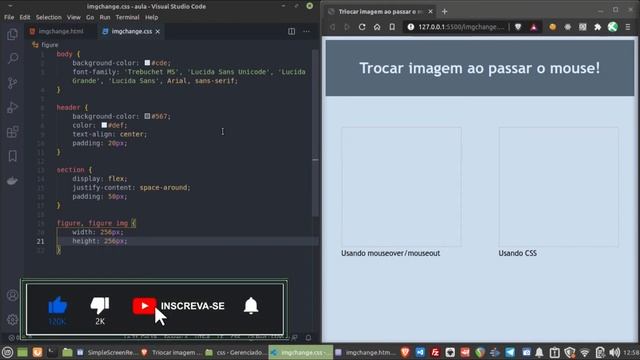Open color picker for #cde swatch
The width and height of the screenshot is (640, 360).
coord(147,63)
